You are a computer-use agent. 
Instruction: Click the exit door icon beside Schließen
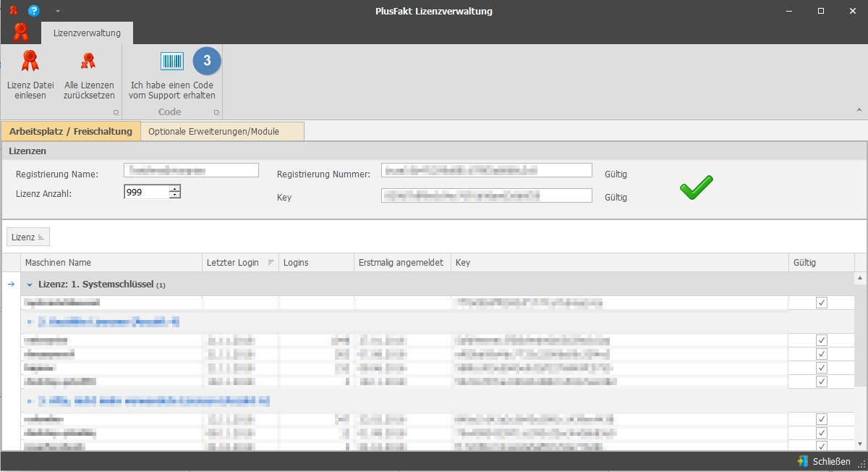coord(802,461)
